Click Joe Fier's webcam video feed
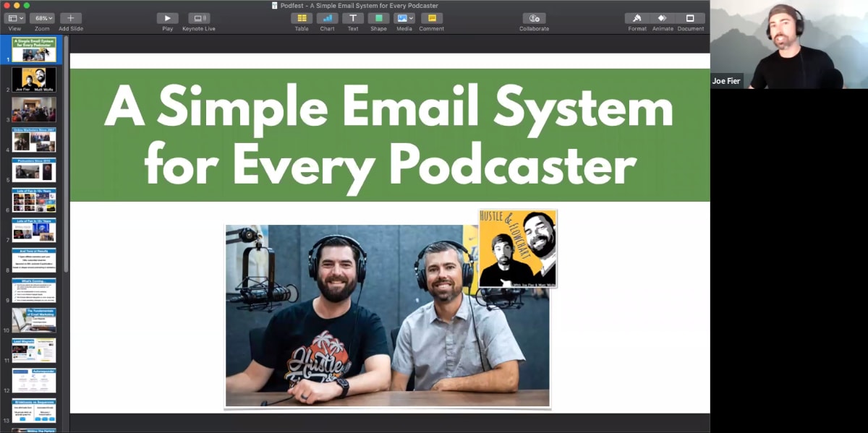The height and width of the screenshot is (433, 868). pyautogui.click(x=788, y=43)
